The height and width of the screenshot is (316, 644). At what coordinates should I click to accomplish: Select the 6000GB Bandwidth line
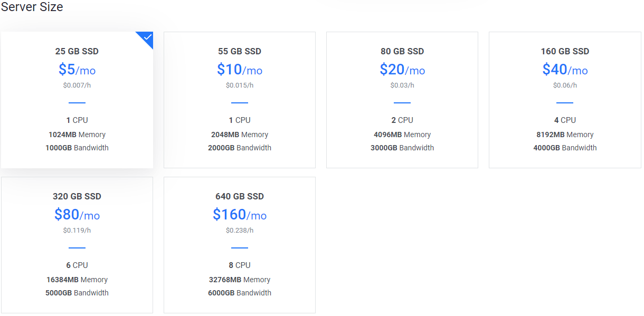240,293
